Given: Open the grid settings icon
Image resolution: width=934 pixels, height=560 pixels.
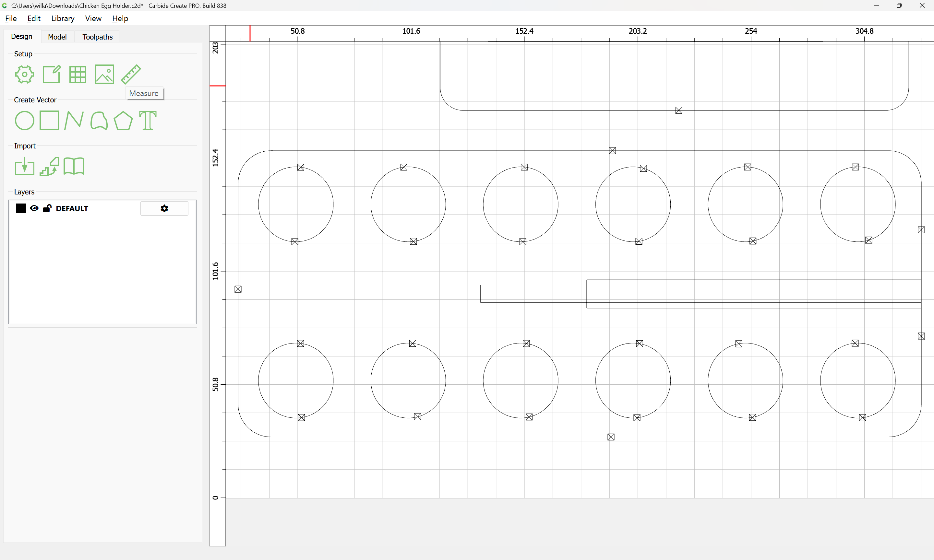Looking at the screenshot, I should coord(78,74).
